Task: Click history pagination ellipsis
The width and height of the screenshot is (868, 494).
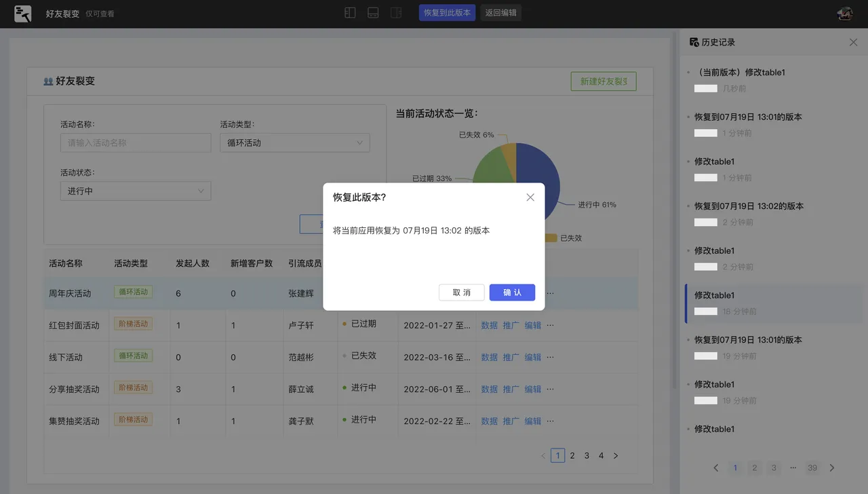Action: [793, 468]
